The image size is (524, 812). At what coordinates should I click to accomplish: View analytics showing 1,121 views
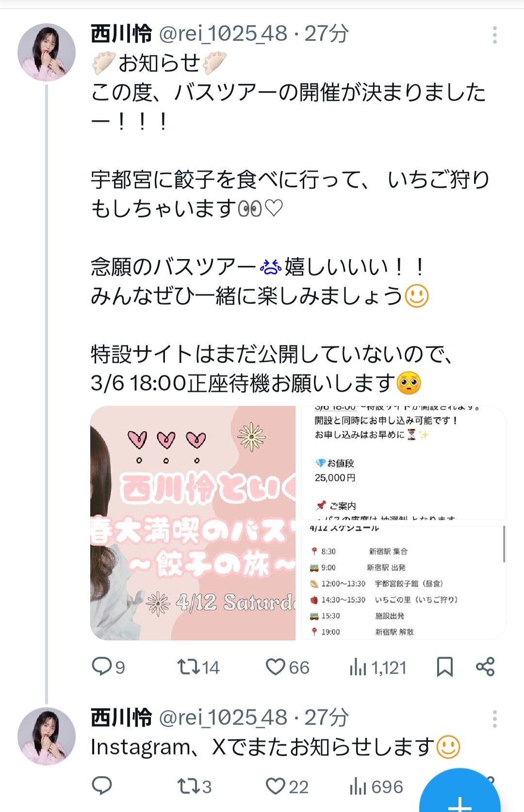[377, 667]
